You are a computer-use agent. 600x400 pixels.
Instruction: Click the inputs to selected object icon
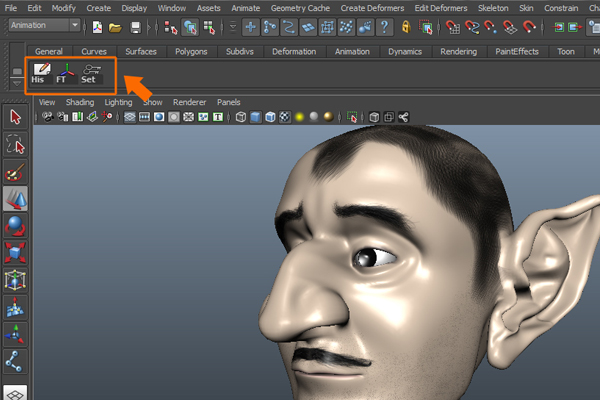coord(558,27)
